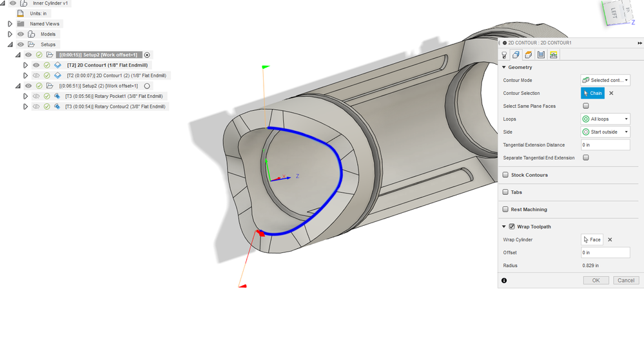Click the OK button
This screenshot has height=340, width=644.
coord(596,281)
